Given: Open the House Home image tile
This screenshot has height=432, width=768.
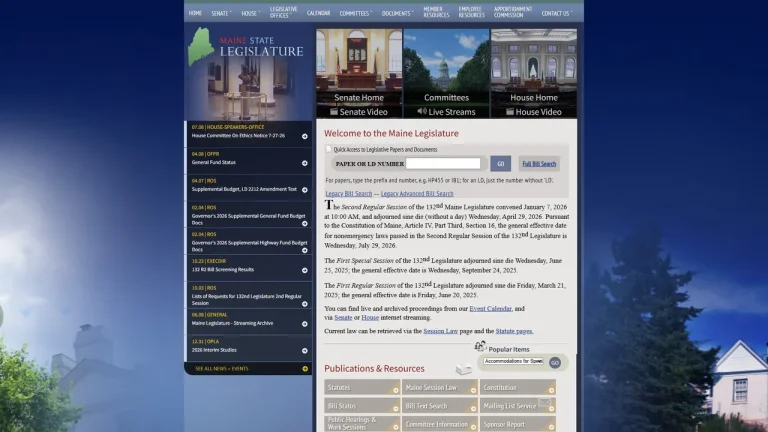Looking at the screenshot, I should (534, 66).
